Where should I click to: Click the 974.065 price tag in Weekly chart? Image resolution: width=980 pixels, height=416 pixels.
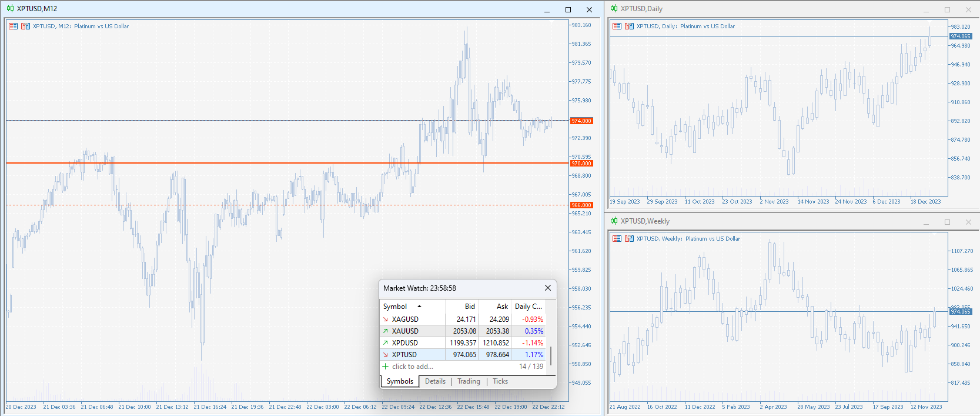pyautogui.click(x=961, y=311)
